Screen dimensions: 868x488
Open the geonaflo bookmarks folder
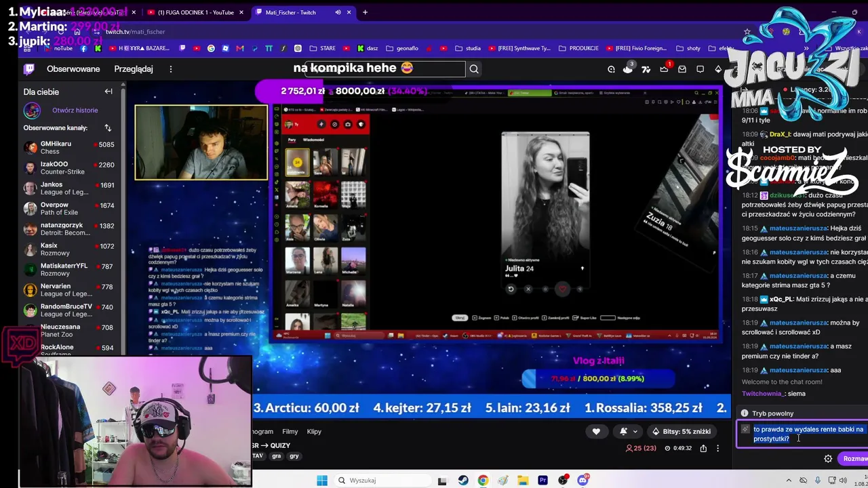click(402, 49)
